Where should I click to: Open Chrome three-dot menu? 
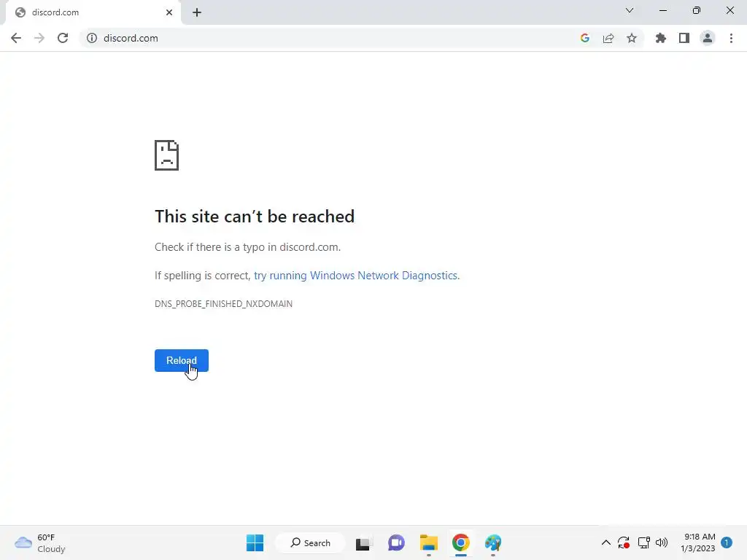(x=731, y=38)
